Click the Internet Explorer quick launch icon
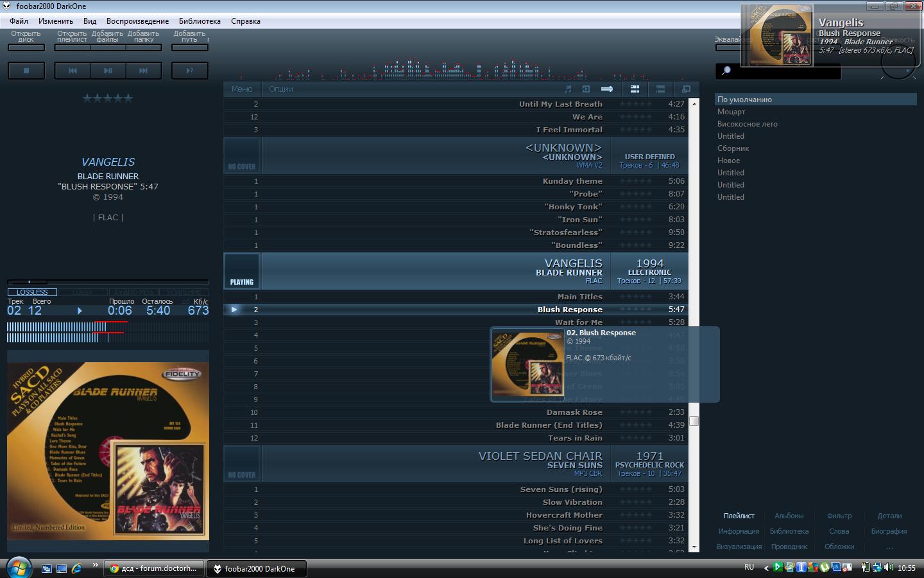 tap(77, 568)
